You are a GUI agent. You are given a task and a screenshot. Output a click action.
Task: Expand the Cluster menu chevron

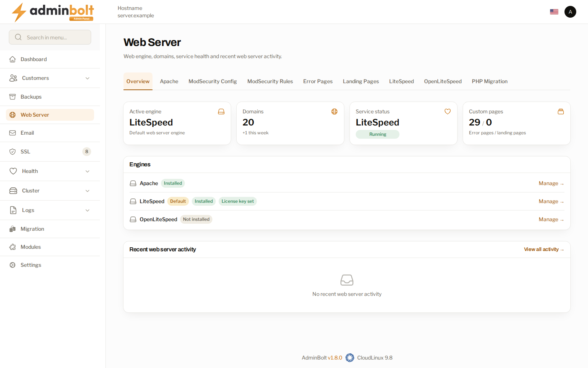[x=87, y=191]
